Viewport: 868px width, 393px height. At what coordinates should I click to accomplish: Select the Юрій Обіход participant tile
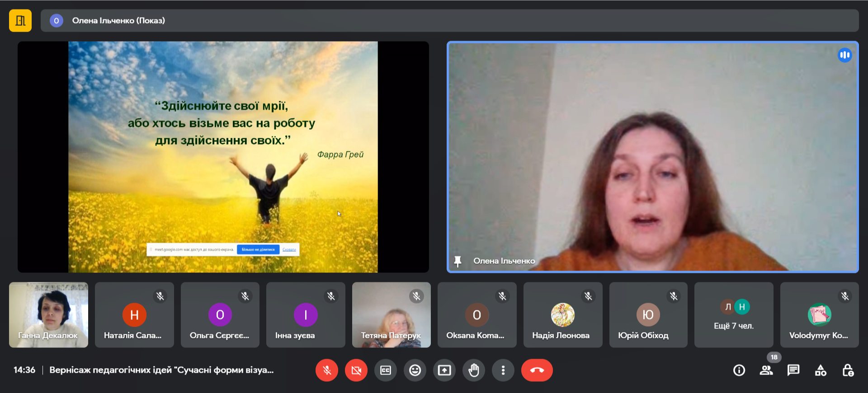tap(648, 315)
